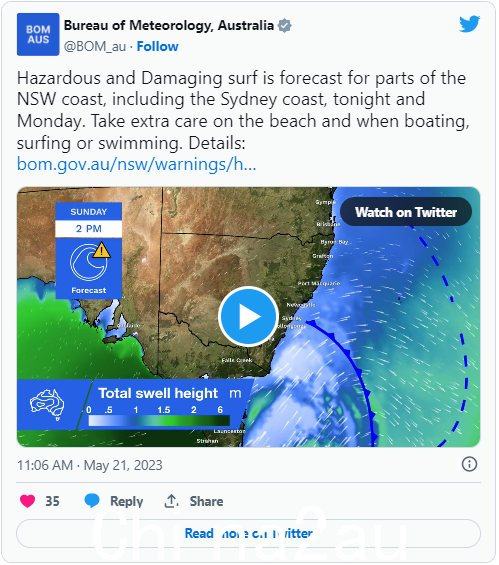499x565 pixels.
Task: Open the tweet info circle icon
Action: tap(471, 466)
